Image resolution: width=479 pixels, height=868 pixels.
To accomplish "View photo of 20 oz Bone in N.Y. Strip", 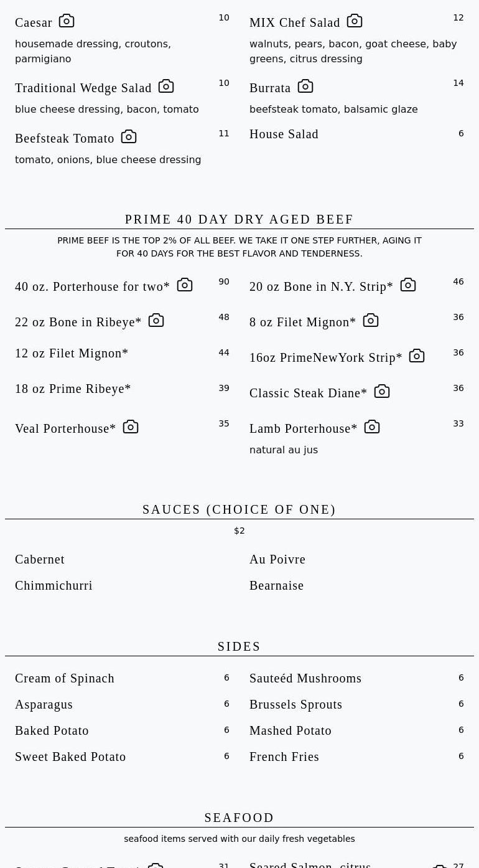I will tap(408, 285).
